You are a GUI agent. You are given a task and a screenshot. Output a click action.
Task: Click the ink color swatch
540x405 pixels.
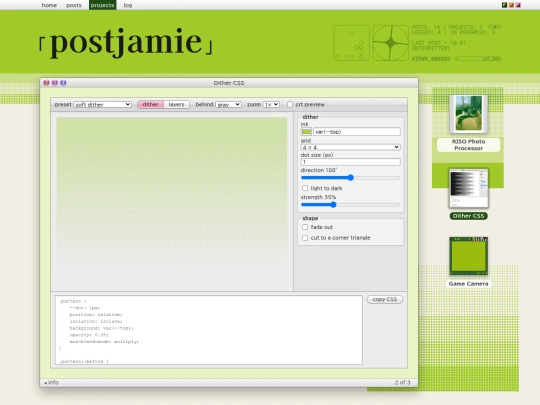tap(306, 132)
